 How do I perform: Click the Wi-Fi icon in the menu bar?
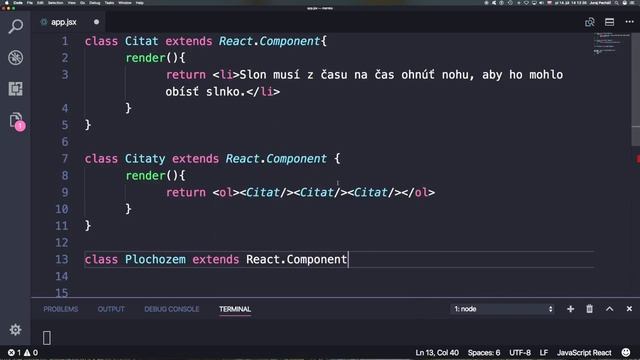[x=526, y=3]
